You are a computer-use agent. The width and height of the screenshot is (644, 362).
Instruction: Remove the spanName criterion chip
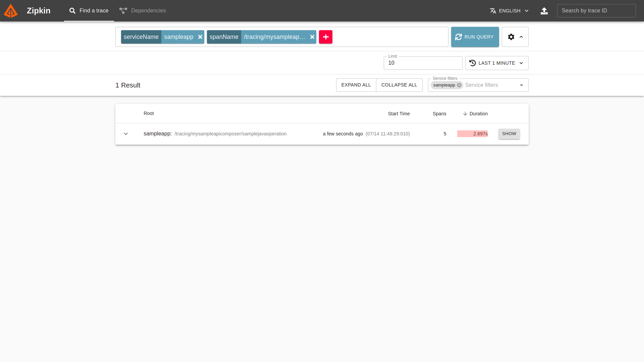tap(312, 37)
